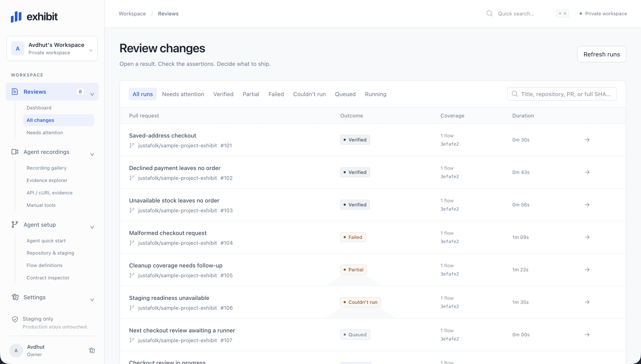The image size is (641, 364).
Task: Collapse the Reviews section chevron
Action: [92, 94]
